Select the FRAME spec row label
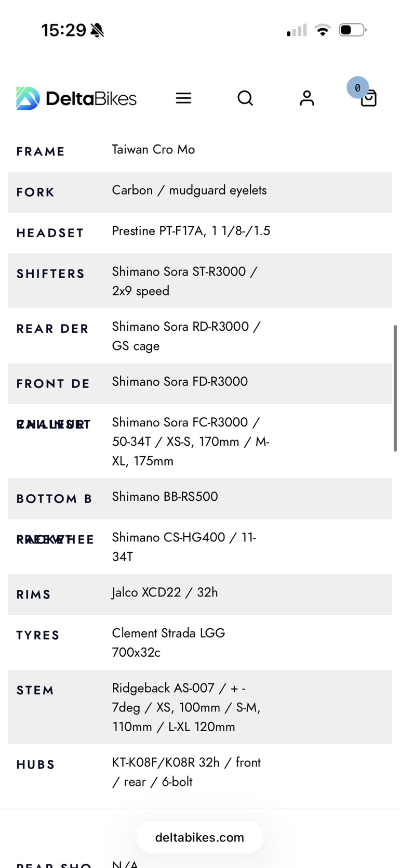This screenshot has width=400, height=868. coord(41,152)
